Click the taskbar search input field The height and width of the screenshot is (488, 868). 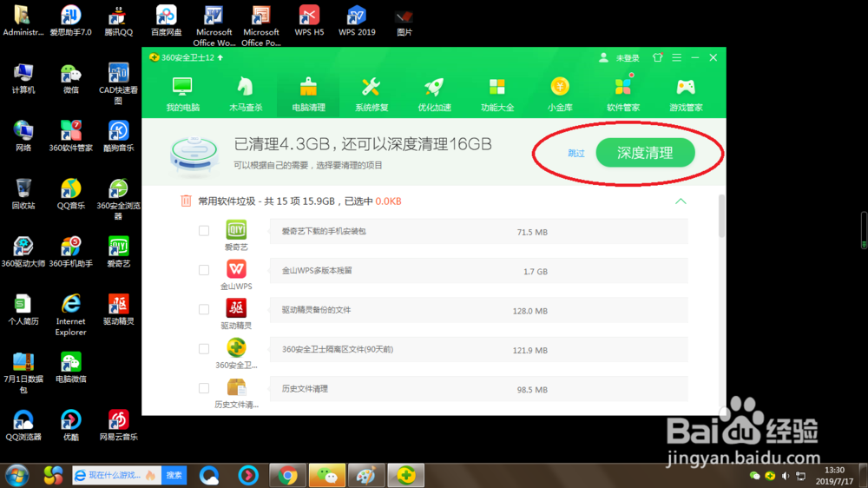pos(117,475)
